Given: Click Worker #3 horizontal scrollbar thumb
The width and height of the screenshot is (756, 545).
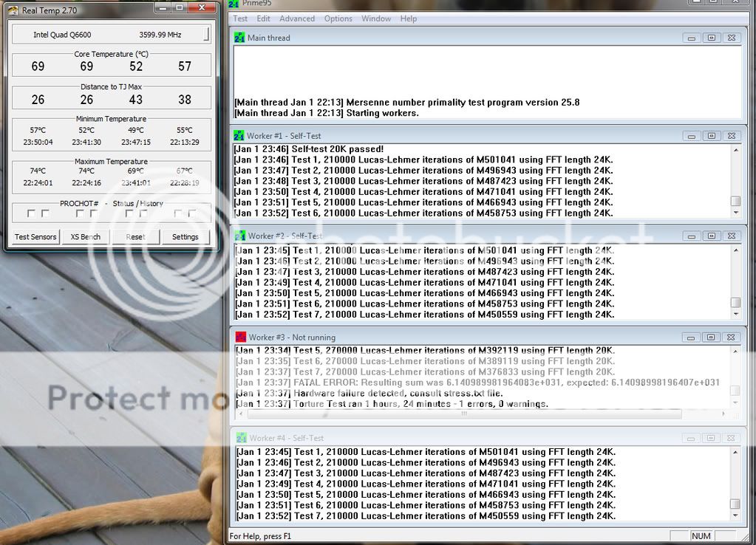Looking at the screenshot, I should (464, 414).
